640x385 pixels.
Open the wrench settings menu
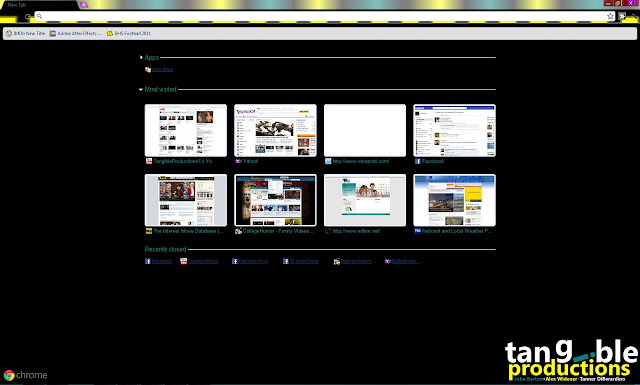(x=635, y=16)
